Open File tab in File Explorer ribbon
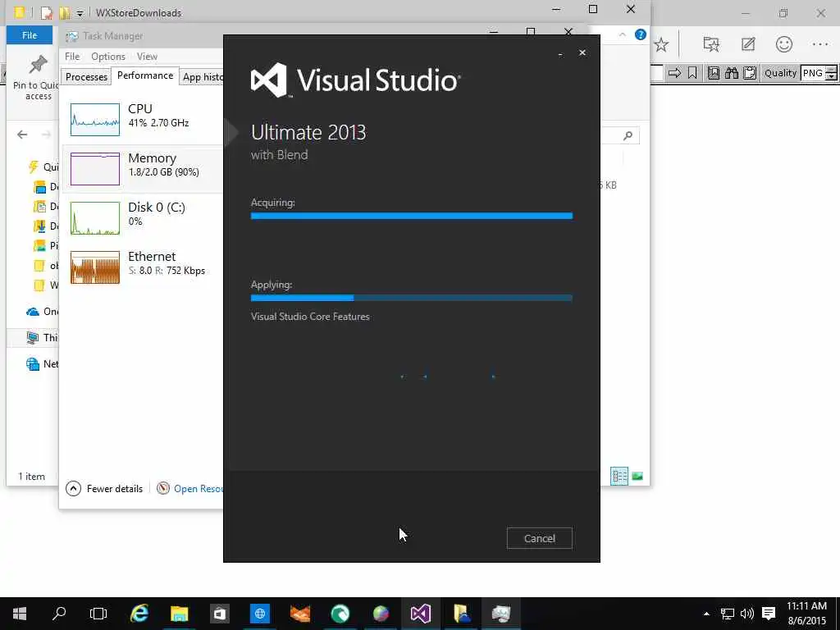This screenshot has height=630, width=840. (30, 35)
